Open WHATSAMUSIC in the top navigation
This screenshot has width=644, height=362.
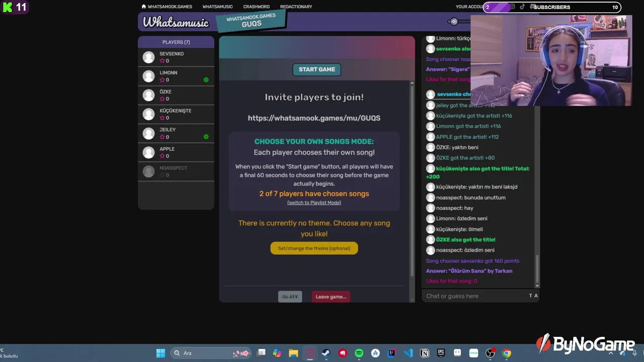coord(217,7)
